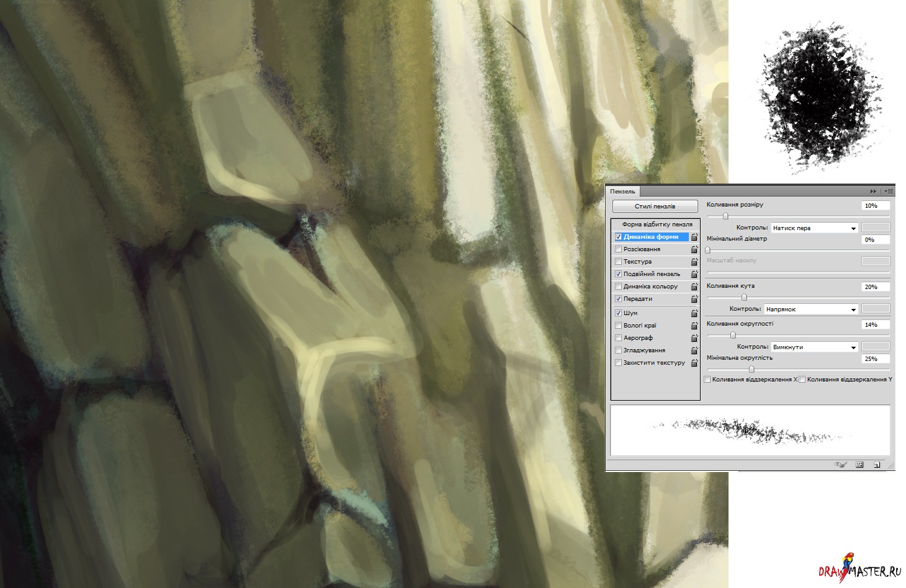Toggle lock icon for Передати

click(x=694, y=299)
